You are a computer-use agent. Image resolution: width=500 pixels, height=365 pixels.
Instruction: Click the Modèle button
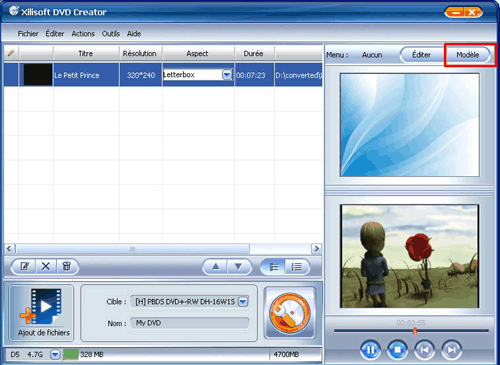(x=467, y=55)
